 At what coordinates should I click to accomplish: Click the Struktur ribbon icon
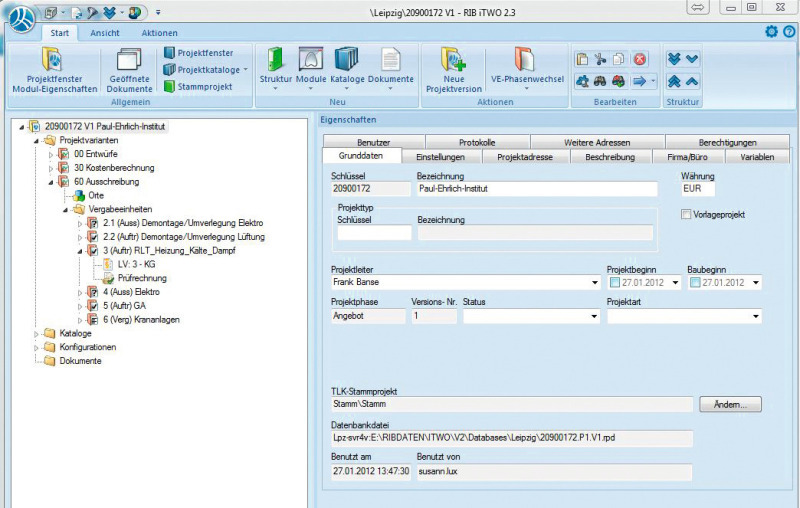275,60
